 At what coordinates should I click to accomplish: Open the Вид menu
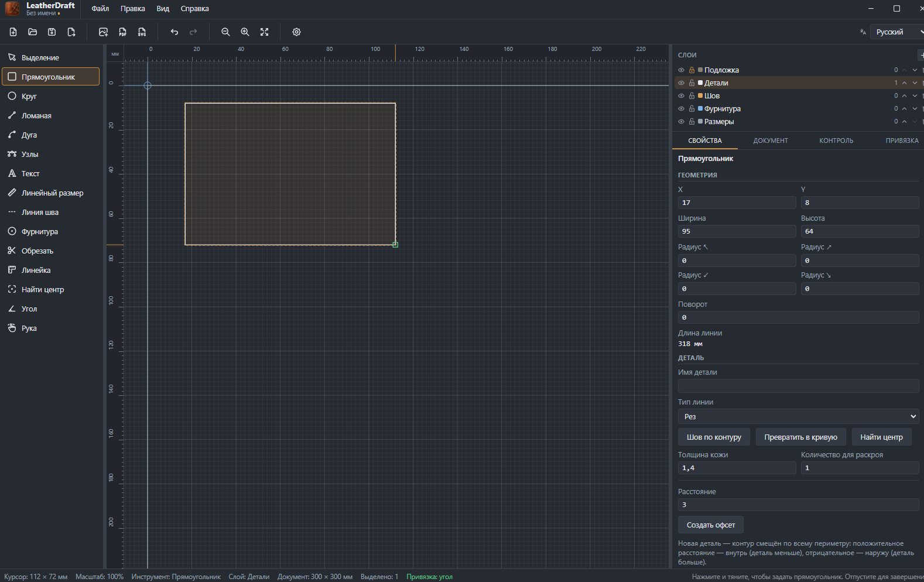(163, 9)
